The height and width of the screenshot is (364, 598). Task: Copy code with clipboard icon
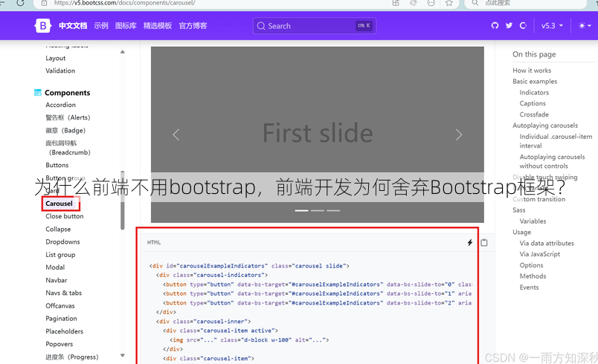(x=484, y=242)
